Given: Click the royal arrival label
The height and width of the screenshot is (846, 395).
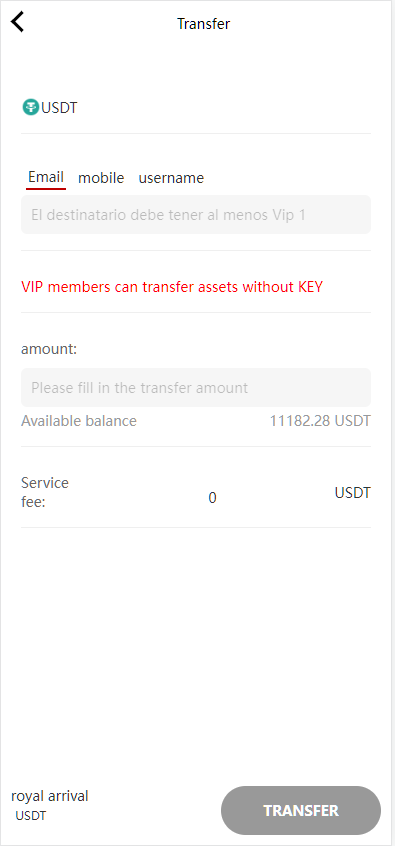Looking at the screenshot, I should pyautogui.click(x=50, y=795).
